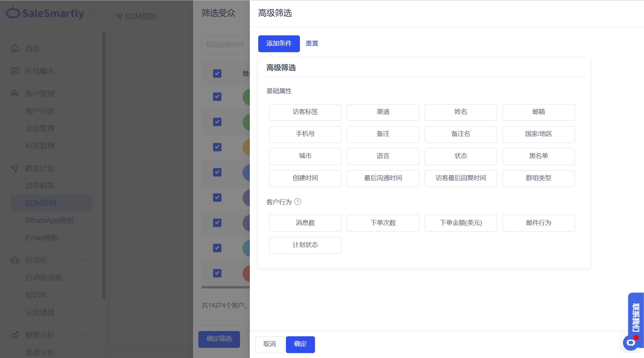Click the 确定 button in 高级筛选
Screen dimensions: 644x358
[300, 344]
